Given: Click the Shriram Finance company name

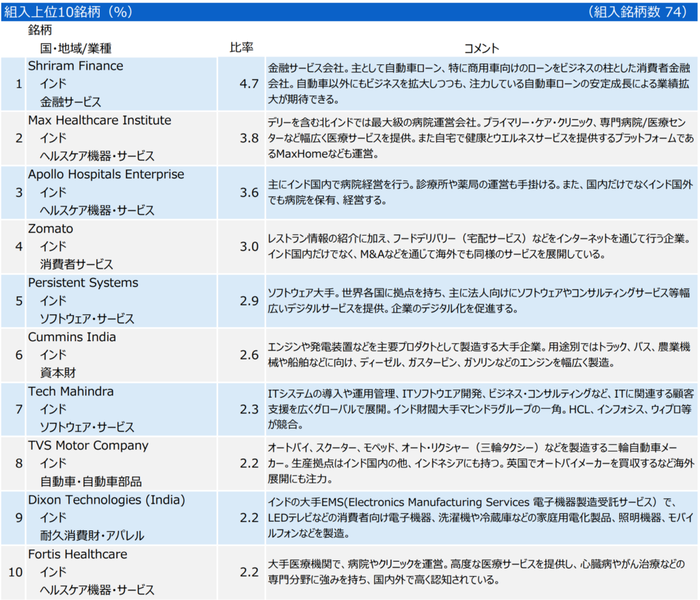Looking at the screenshot, I should tap(75, 66).
